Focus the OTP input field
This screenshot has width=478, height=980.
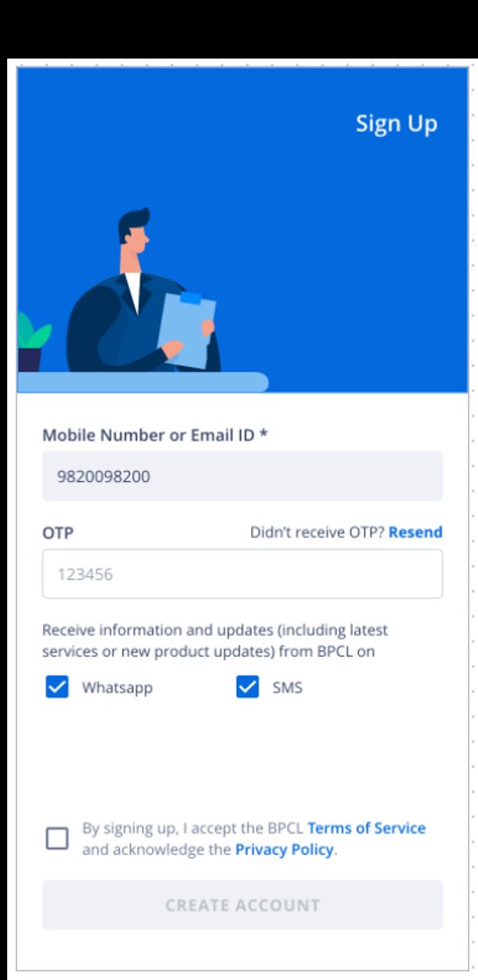(x=242, y=574)
